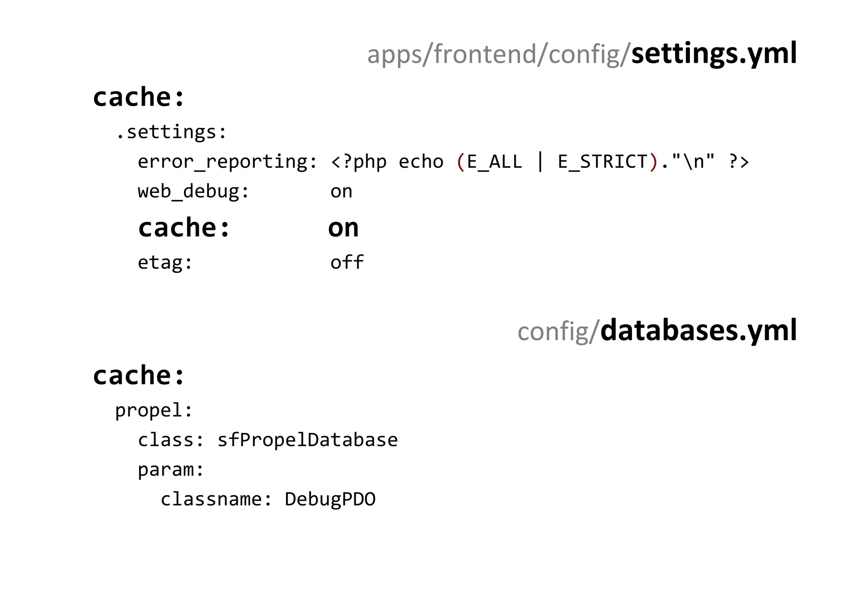
Task: Click the .settings: line
Action: (x=171, y=132)
